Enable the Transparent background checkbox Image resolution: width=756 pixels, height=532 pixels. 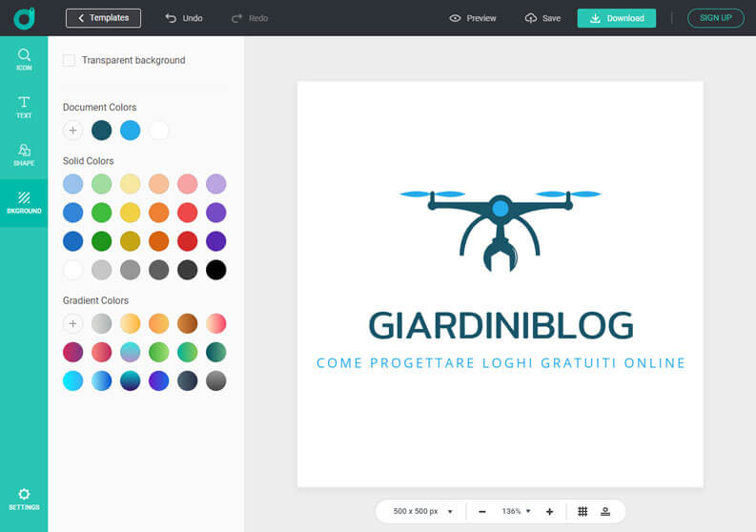pos(69,60)
